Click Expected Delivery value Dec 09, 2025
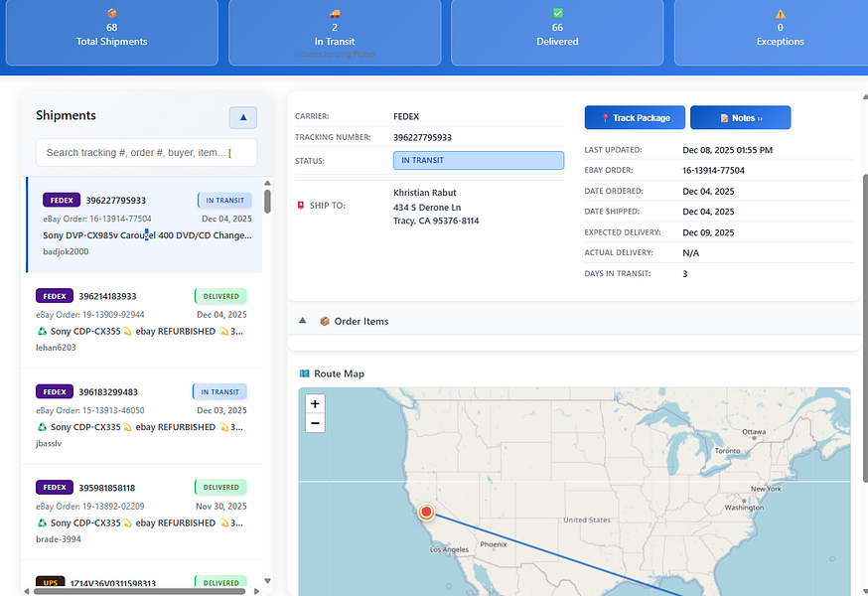 pos(708,232)
